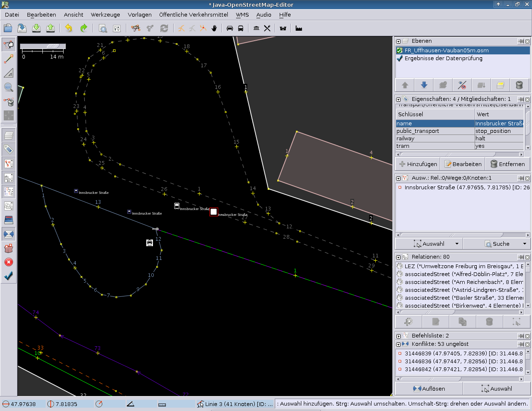Image resolution: width=532 pixels, height=411 pixels.
Task: Toggle the validation results sidebar button
Action: pyautogui.click(x=9, y=276)
